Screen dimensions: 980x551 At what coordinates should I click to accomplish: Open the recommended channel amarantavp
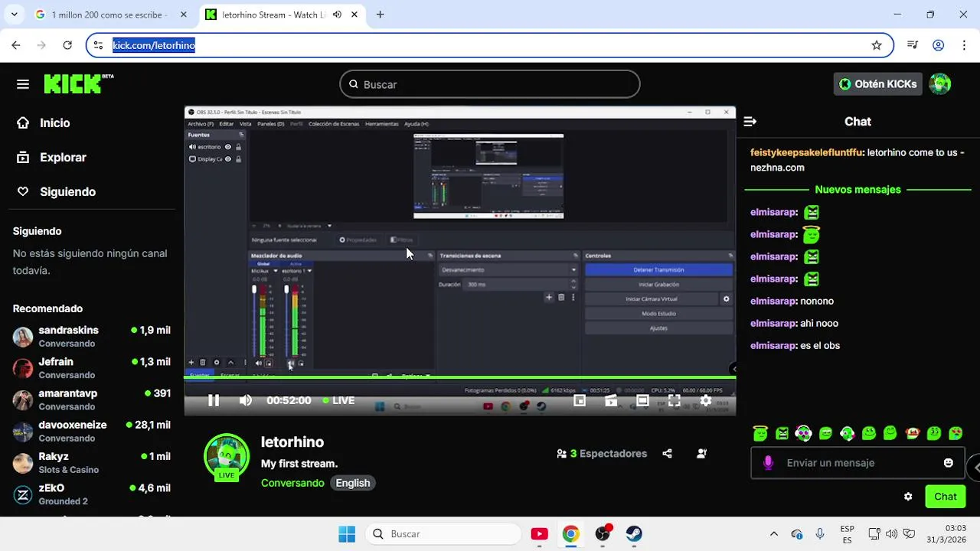92,399
